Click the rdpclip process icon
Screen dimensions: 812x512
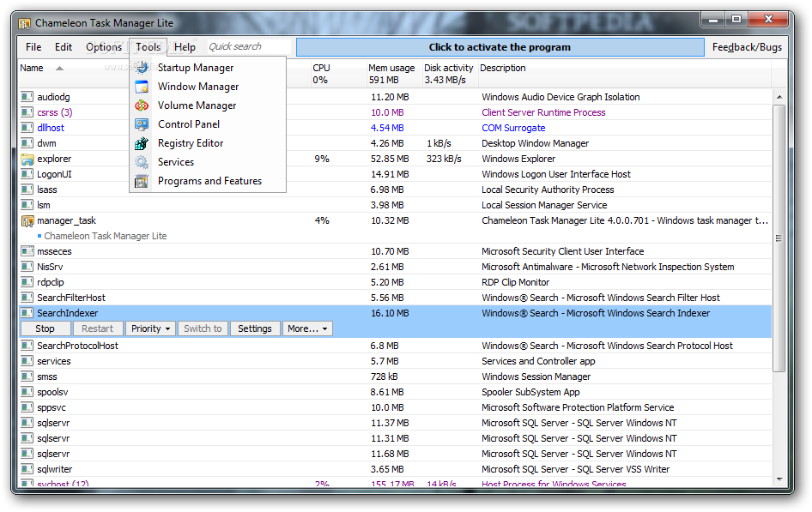pyautogui.click(x=27, y=282)
